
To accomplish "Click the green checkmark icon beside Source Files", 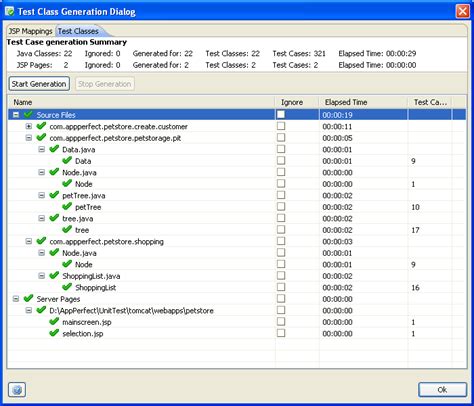I will pos(28,115).
